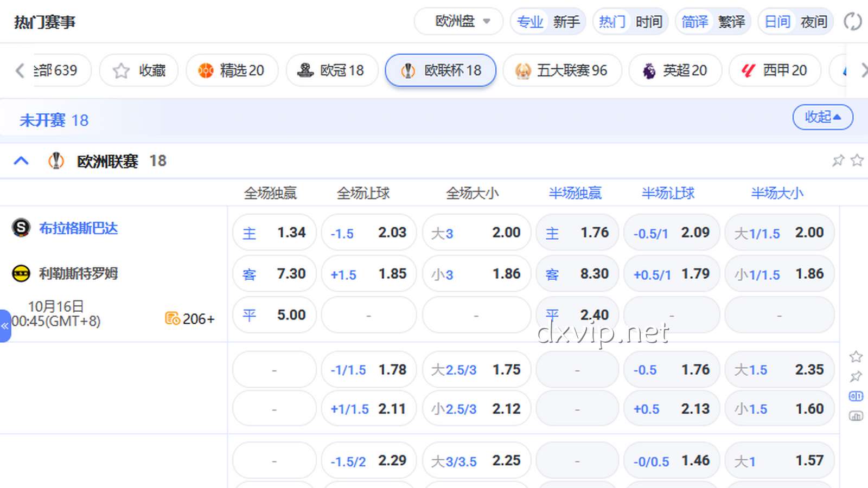This screenshot has width=868, height=488.
Task: Switch to 半场让球 column header
Action: [668, 193]
